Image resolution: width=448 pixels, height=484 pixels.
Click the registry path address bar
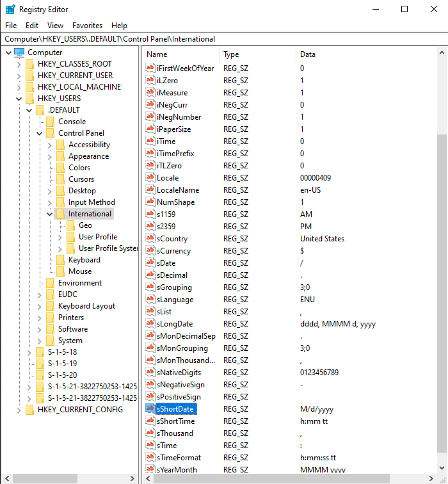click(224, 39)
